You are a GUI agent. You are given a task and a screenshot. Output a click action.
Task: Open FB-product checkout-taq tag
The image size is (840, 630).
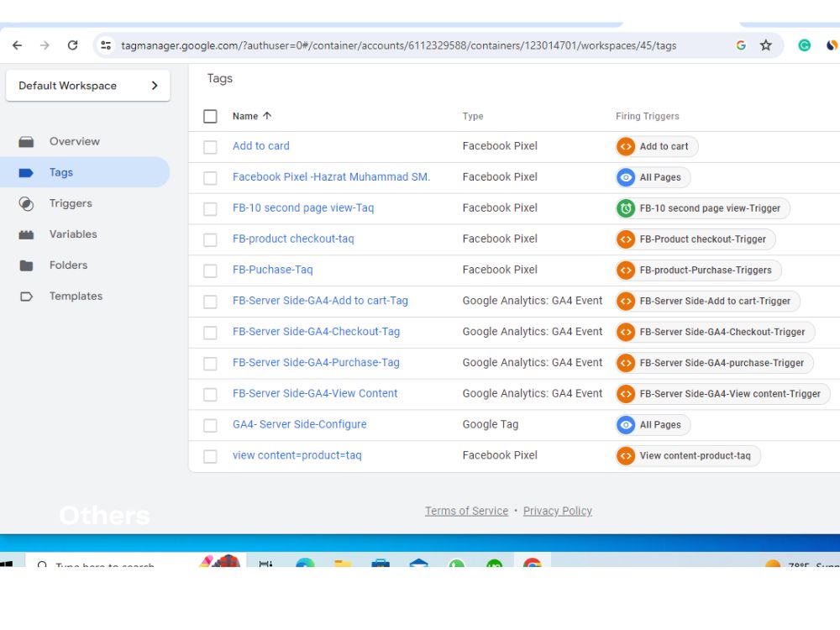point(293,239)
